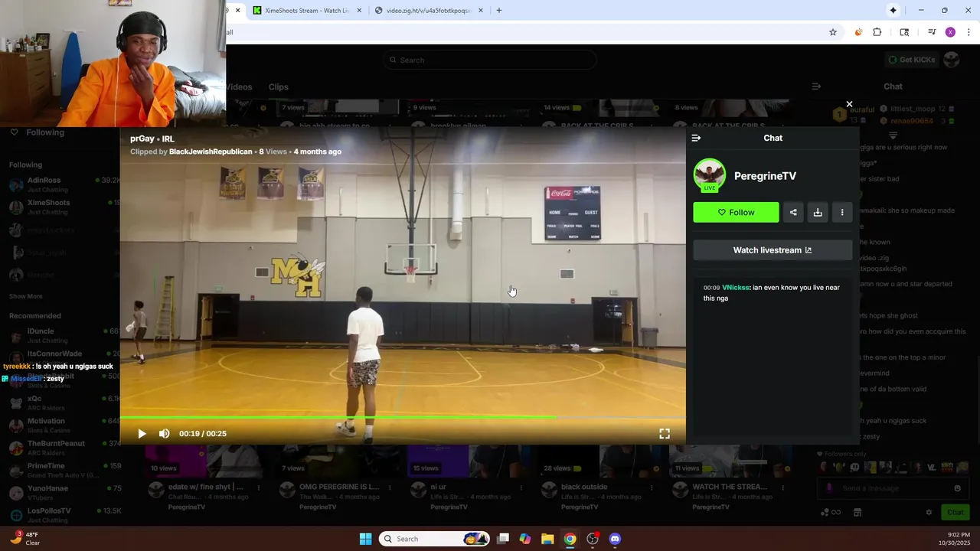The width and height of the screenshot is (980, 551).
Task: Open the emote picker smiley icon
Action: [x=957, y=488]
